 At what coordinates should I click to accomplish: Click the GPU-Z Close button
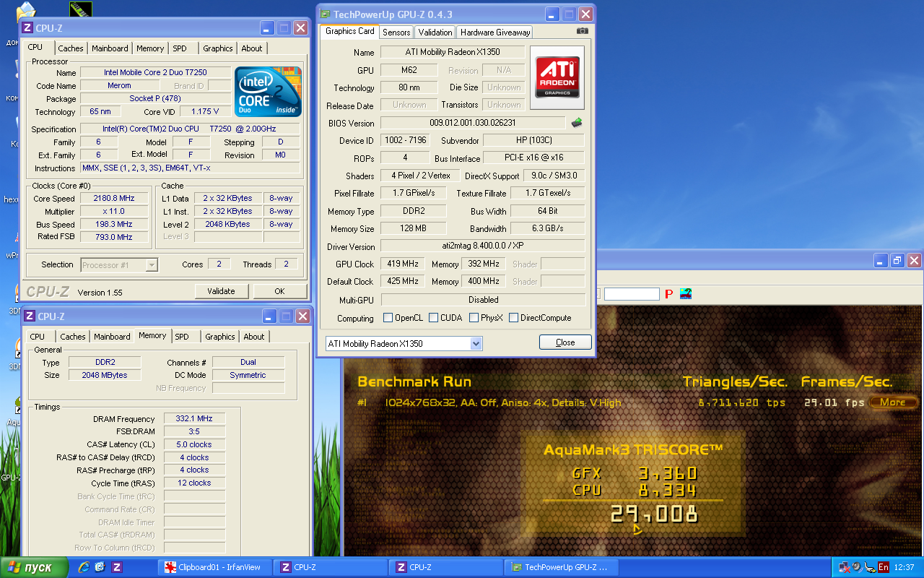pos(565,342)
